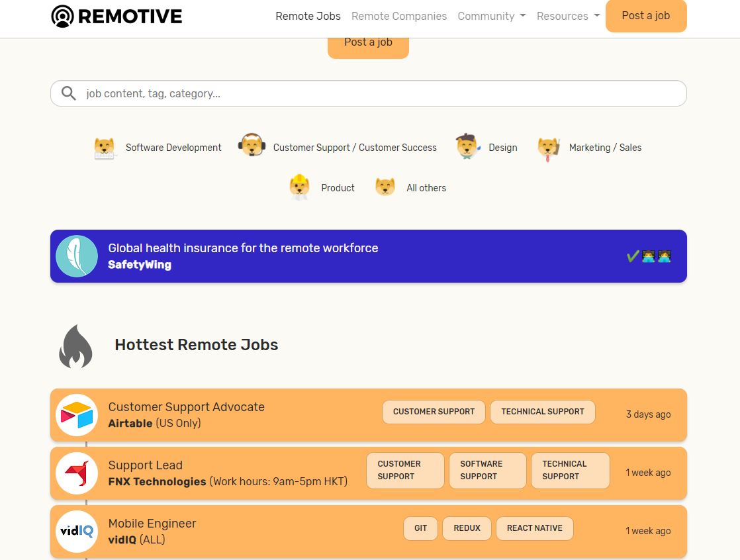Click the Software Development dog icon
This screenshot has height=560, width=740.
click(105, 148)
